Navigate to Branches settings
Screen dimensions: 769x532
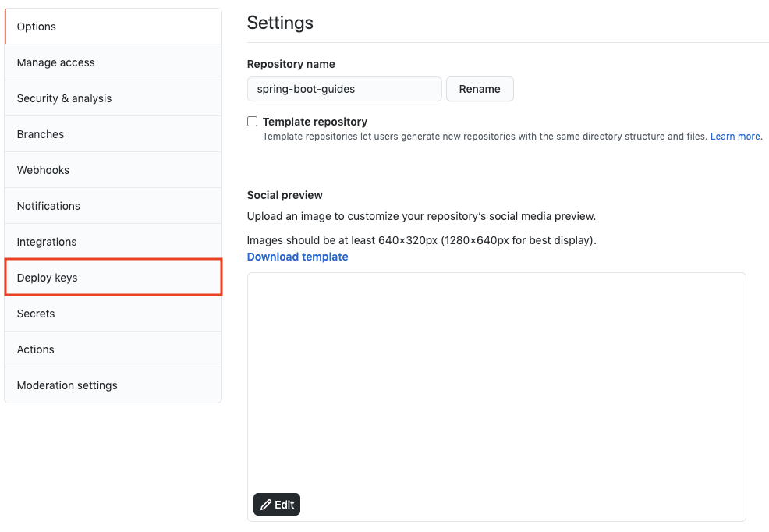pos(41,134)
